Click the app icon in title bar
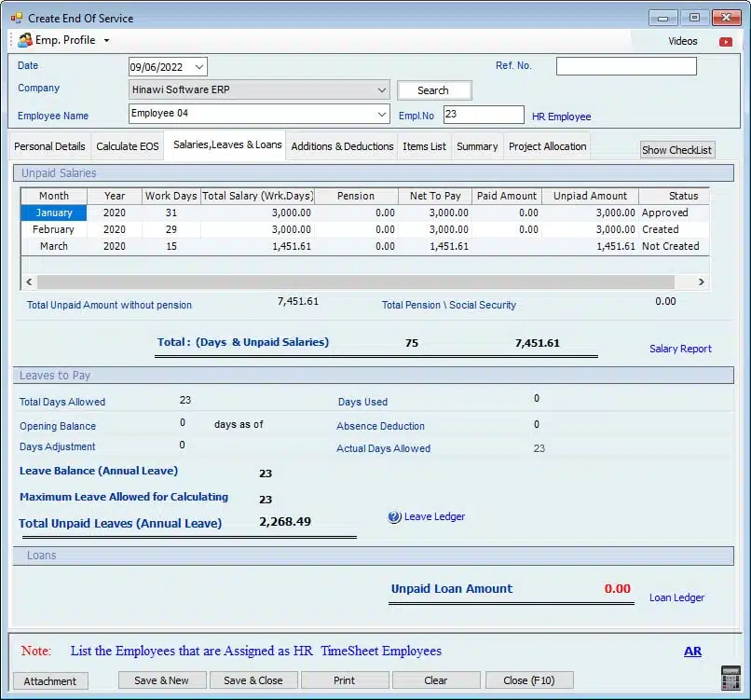Image resolution: width=751 pixels, height=700 pixels. pos(17,18)
